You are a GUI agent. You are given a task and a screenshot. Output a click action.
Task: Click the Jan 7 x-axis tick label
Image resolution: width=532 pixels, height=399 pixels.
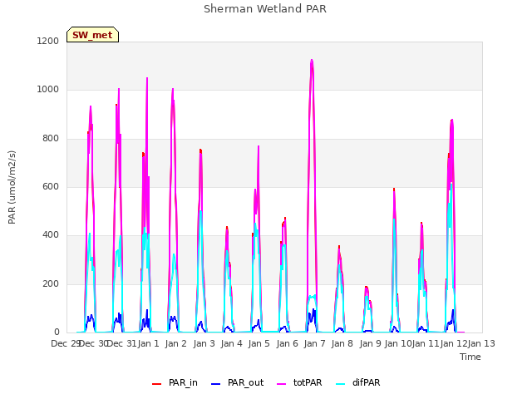pos(314,343)
